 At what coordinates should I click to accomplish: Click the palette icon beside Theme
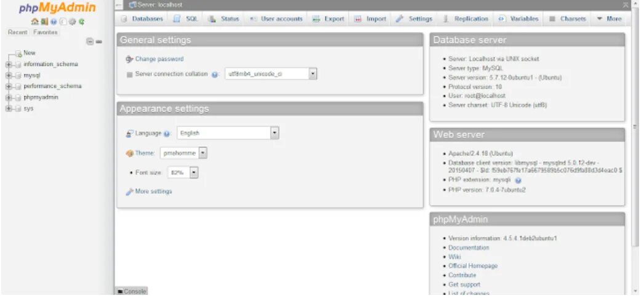coord(130,153)
